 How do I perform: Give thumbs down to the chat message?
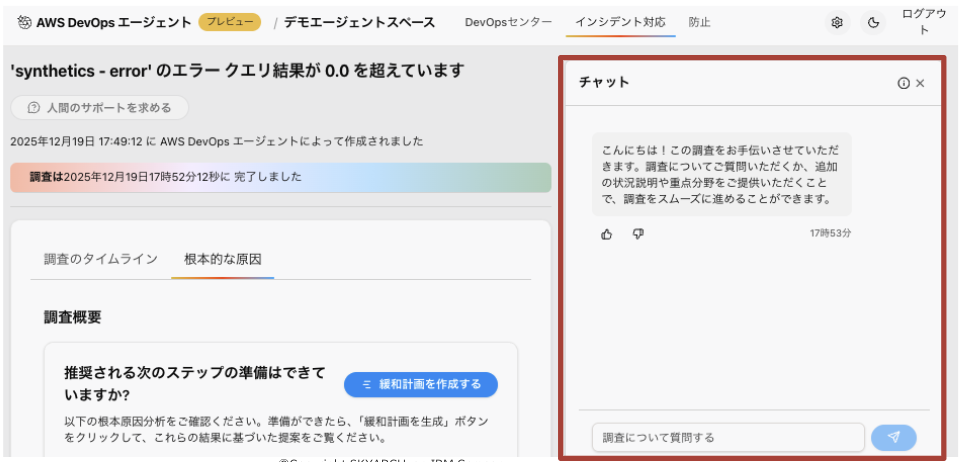pos(638,234)
